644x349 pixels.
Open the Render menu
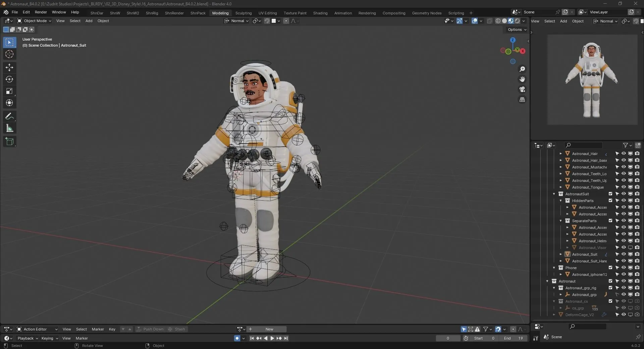point(41,12)
